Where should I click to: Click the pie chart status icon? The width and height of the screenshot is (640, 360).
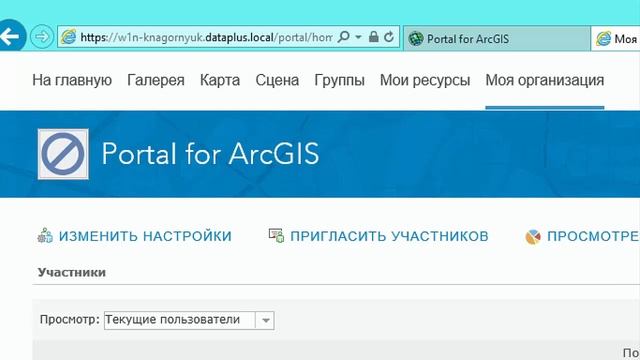[533, 236]
